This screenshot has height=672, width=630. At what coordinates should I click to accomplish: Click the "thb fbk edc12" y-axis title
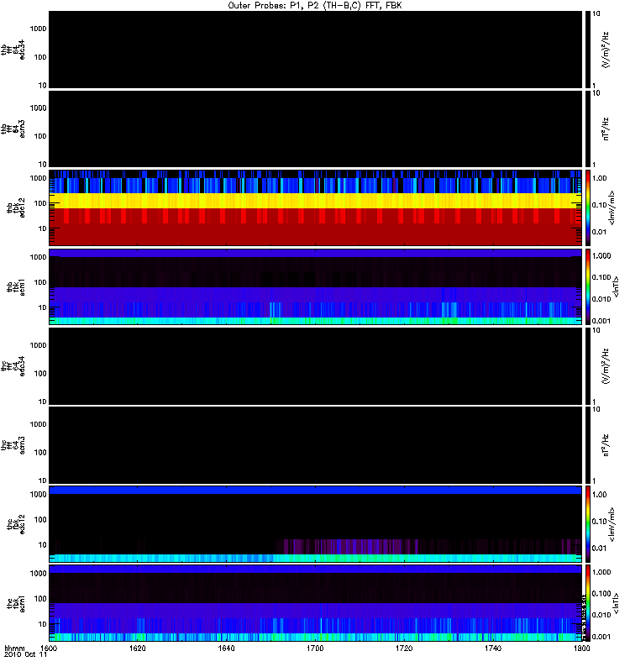(16, 207)
